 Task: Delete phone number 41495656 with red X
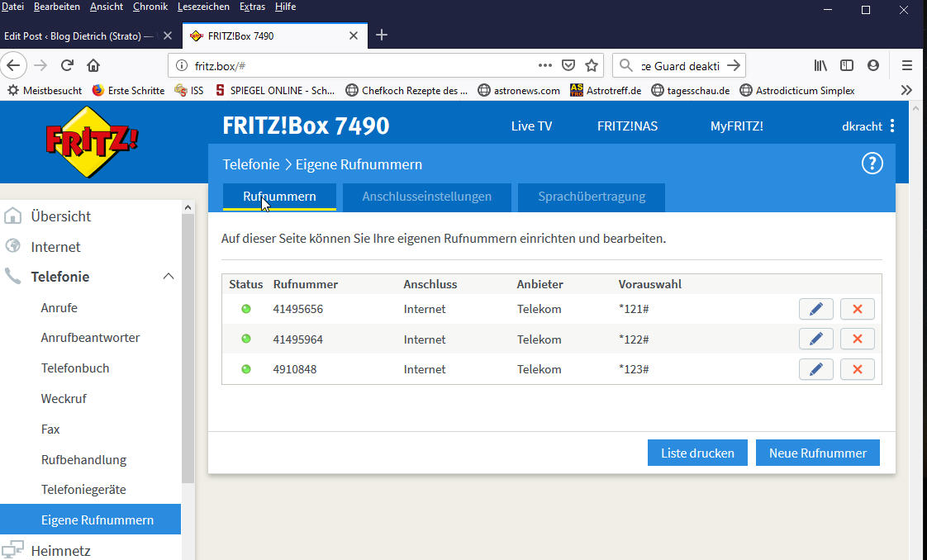(x=857, y=309)
